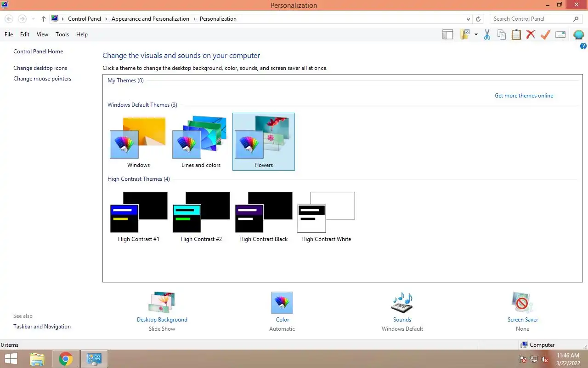Image resolution: width=588 pixels, height=368 pixels.
Task: Apply High Contrast #1 theme
Action: (x=138, y=216)
